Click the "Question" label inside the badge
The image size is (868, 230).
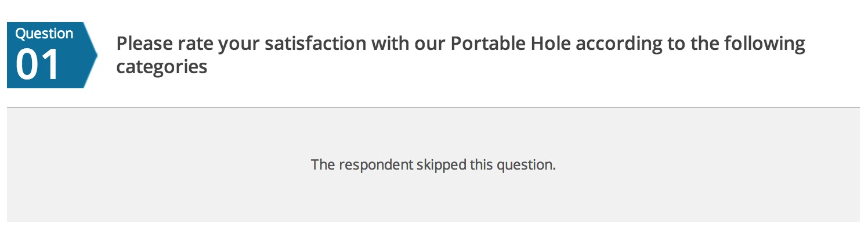tap(44, 34)
